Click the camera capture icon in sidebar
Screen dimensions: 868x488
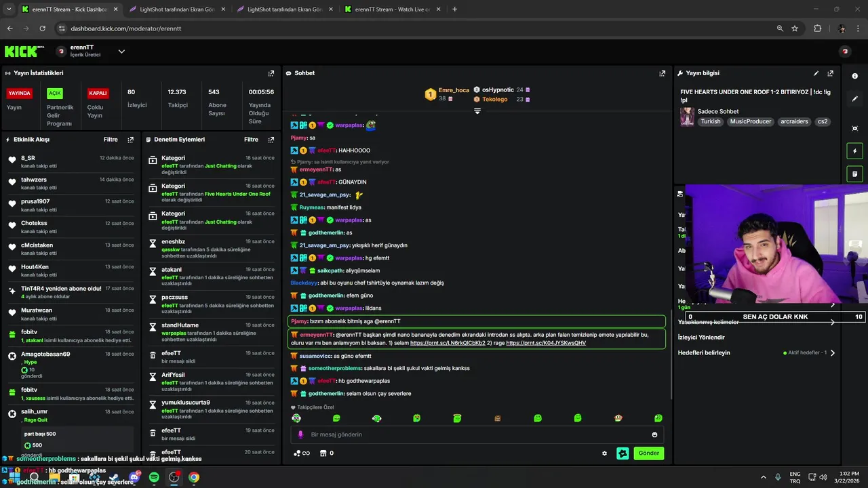[854, 128]
